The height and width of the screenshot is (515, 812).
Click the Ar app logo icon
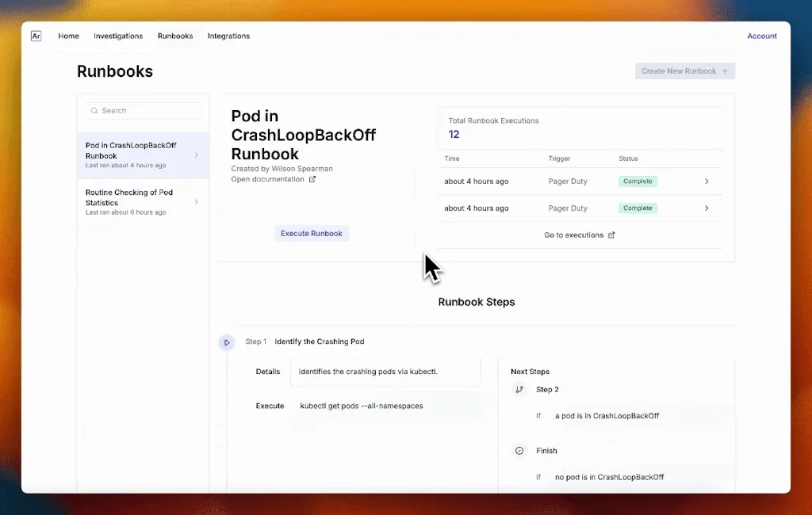click(36, 36)
